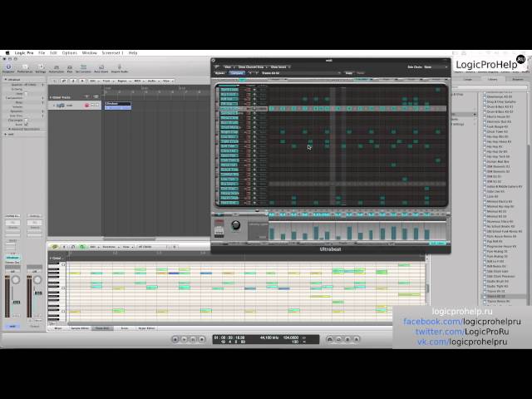Switch to the Score tab
The width and height of the screenshot is (532, 399).
tap(125, 328)
